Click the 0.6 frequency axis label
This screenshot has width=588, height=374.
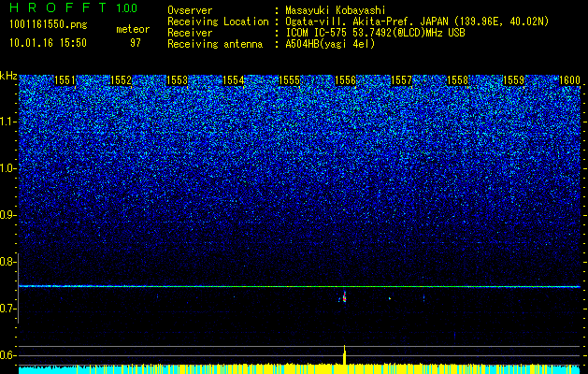coord(7,355)
